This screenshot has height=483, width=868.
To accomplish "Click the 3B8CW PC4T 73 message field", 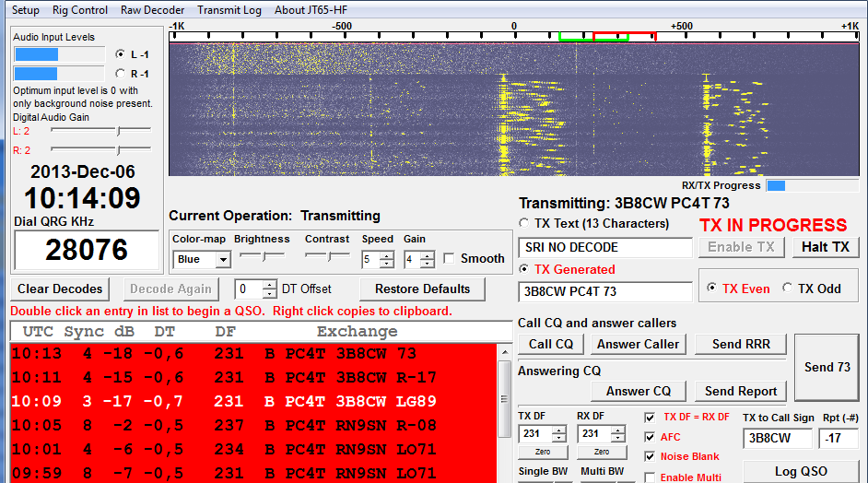I will click(605, 292).
